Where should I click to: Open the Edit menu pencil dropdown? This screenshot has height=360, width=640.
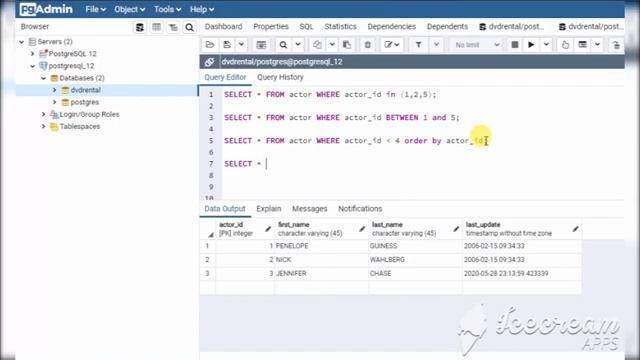pos(392,45)
